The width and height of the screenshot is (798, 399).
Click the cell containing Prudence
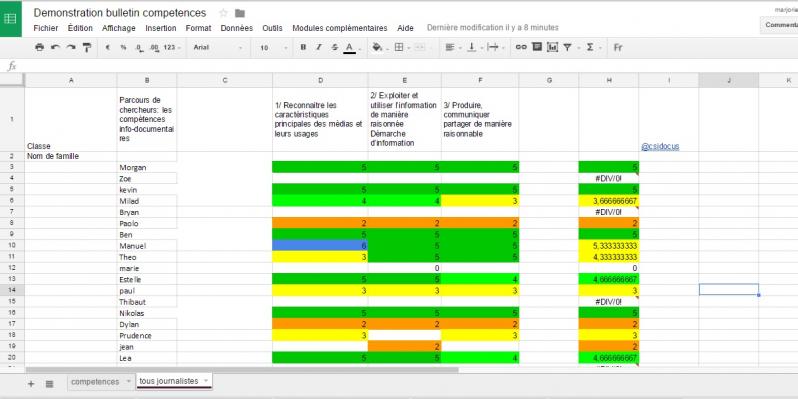pos(147,335)
